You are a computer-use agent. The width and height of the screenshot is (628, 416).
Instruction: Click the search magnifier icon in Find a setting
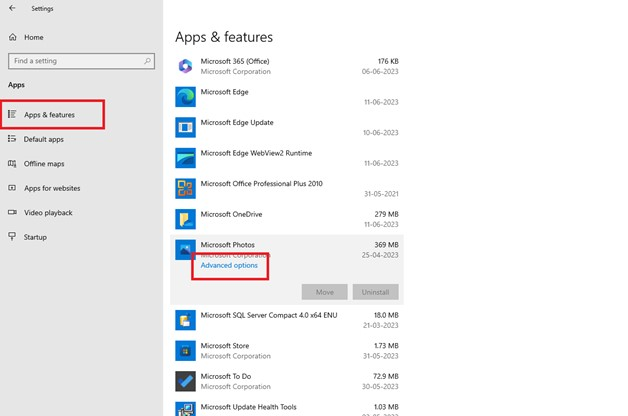pos(147,61)
